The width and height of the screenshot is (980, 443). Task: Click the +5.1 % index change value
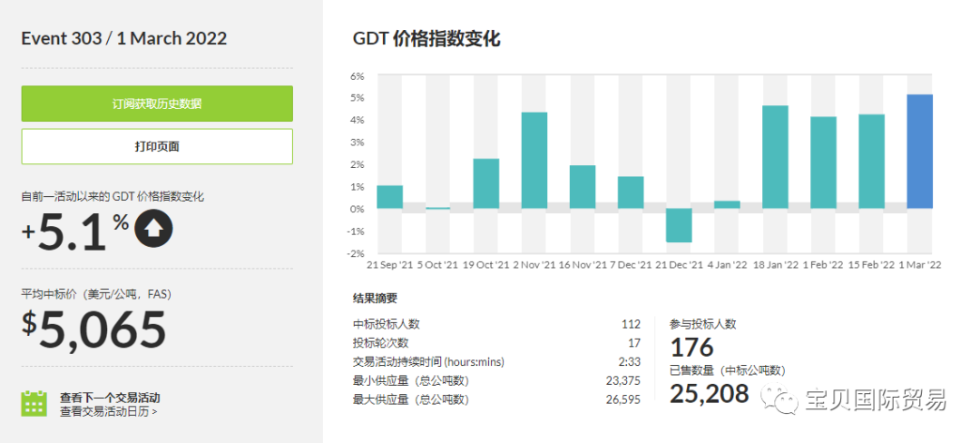click(x=75, y=231)
